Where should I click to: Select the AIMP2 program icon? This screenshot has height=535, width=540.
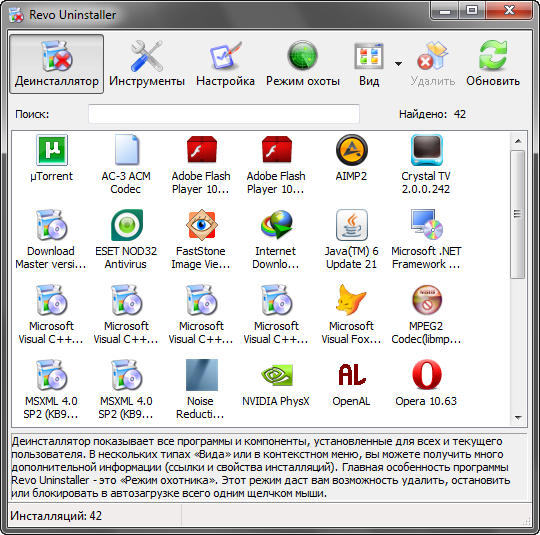pos(352,150)
